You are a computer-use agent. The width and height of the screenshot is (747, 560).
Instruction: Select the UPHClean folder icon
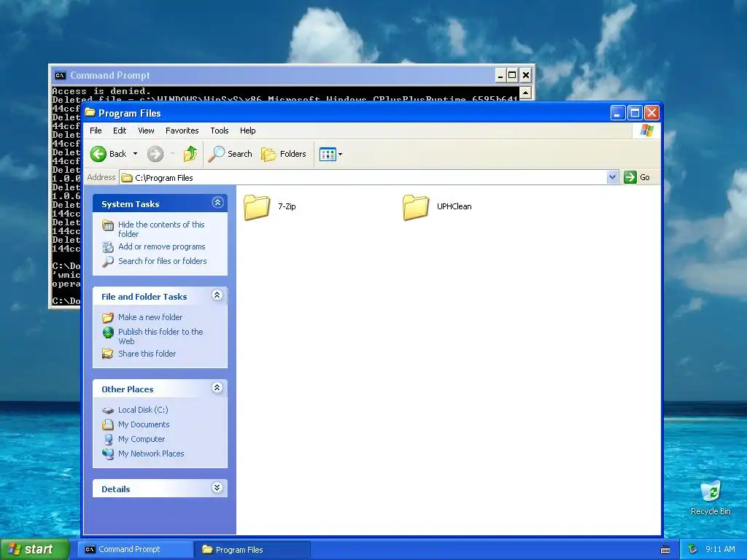[416, 207]
